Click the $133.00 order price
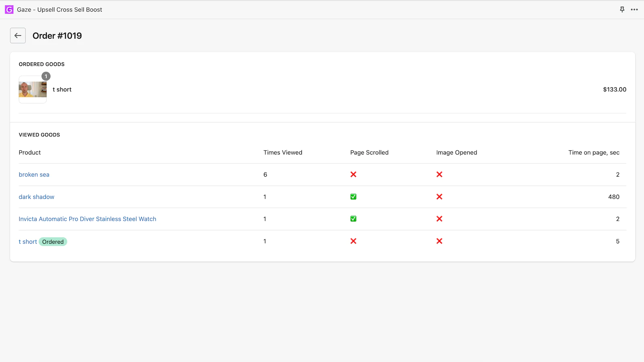The image size is (644, 362). tap(614, 90)
